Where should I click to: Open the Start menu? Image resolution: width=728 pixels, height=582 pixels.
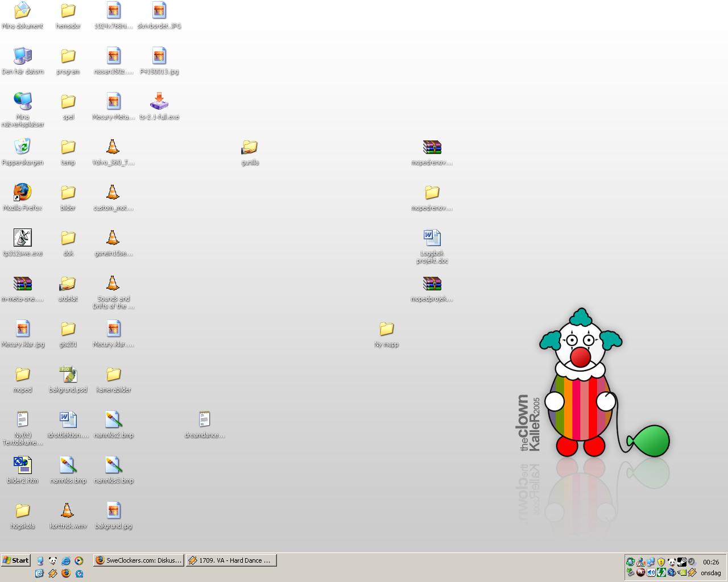point(16,560)
